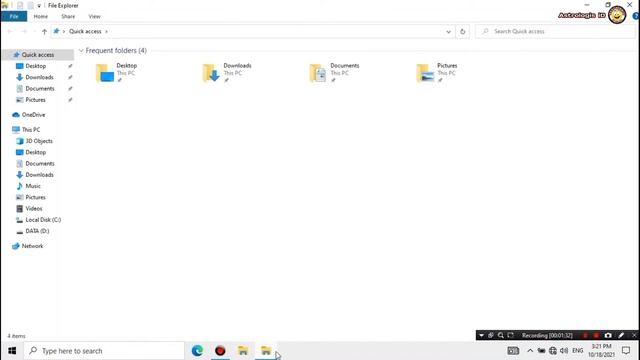640x360 pixels.
Task: Open Pictures under This PC
Action: point(36,197)
